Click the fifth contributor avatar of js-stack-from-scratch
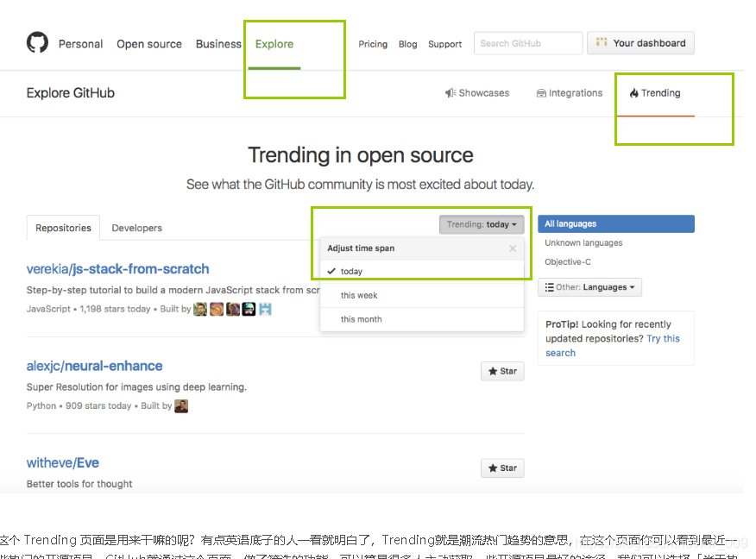Viewport: 756px width, 559px height. (x=265, y=309)
